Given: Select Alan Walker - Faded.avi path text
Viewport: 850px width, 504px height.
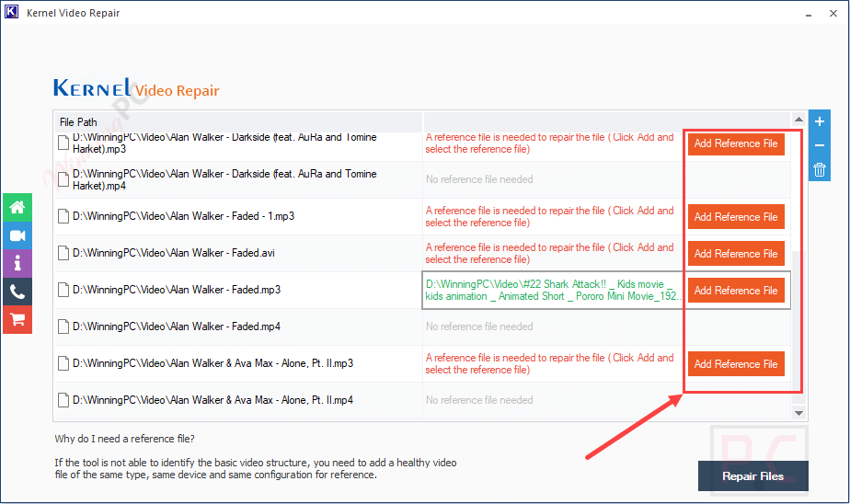Looking at the screenshot, I should tap(174, 253).
